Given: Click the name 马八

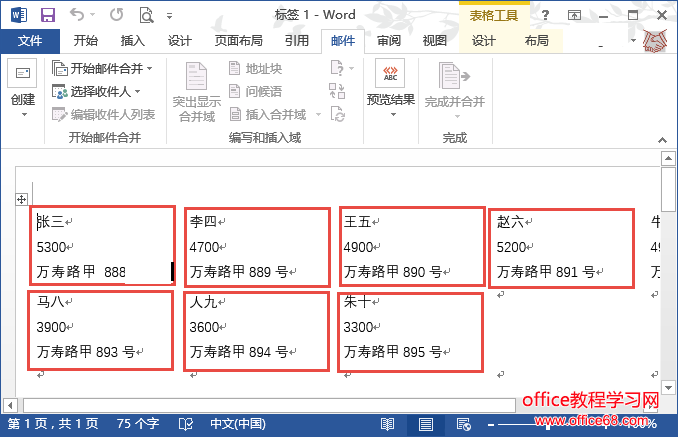Looking at the screenshot, I should (50, 302).
